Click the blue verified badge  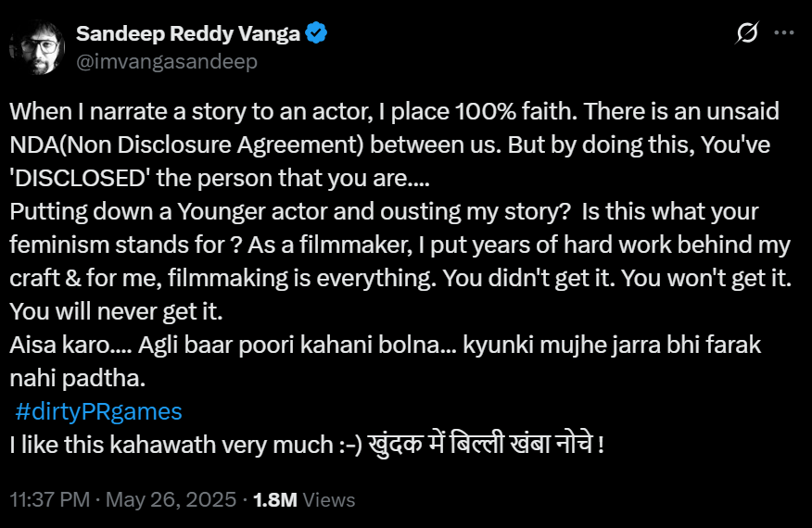(317, 33)
